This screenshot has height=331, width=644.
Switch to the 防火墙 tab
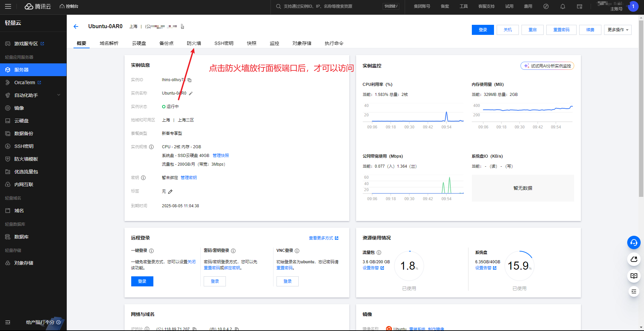point(194,43)
